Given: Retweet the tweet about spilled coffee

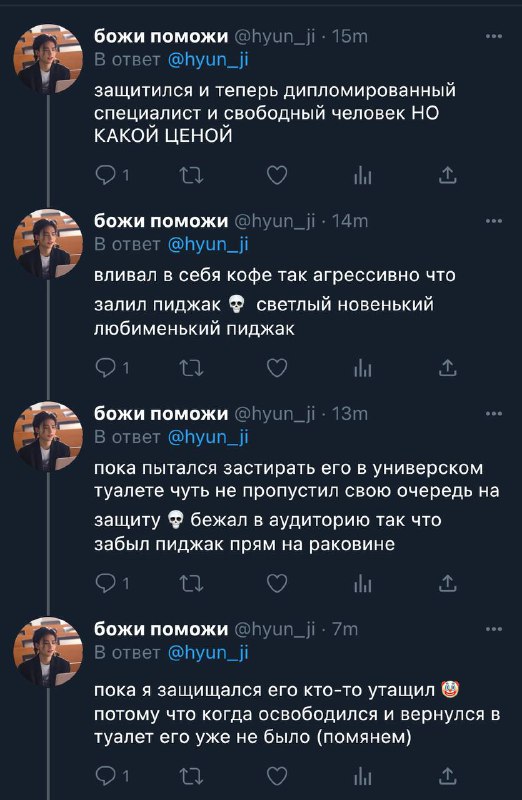Looking at the screenshot, I should (x=192, y=368).
